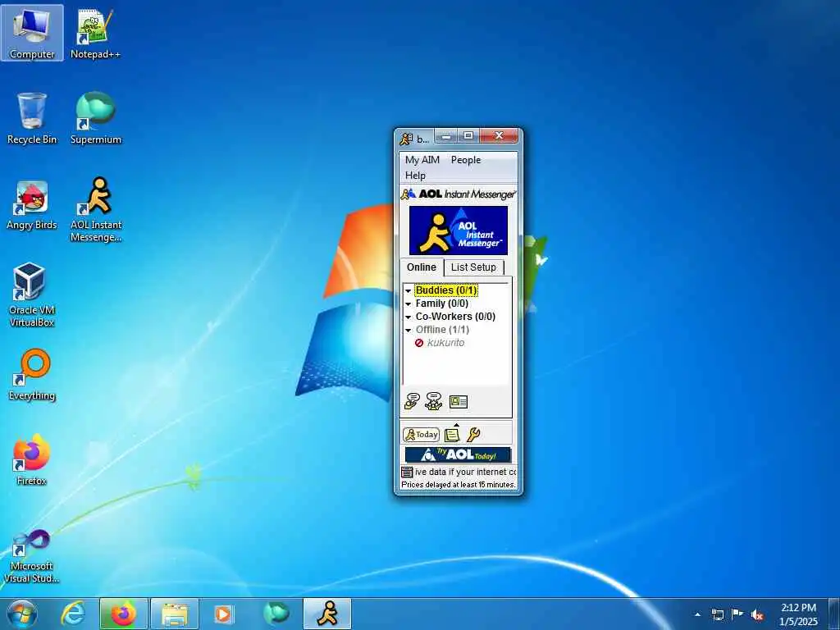The width and height of the screenshot is (840, 630).
Task: Select the Notepad++ desktop shortcut
Action: (x=95, y=33)
